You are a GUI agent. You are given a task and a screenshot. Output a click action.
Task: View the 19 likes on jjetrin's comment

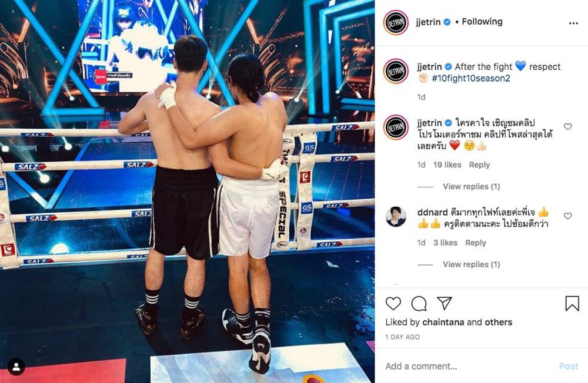point(447,165)
